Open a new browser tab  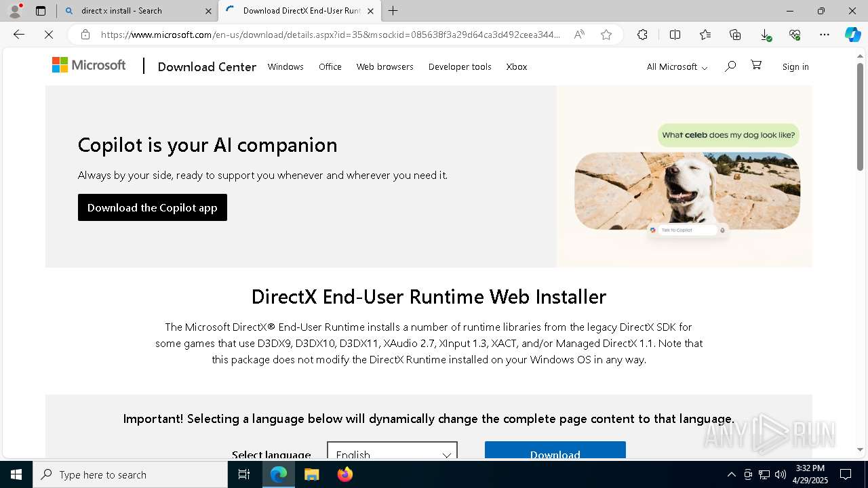tap(393, 11)
